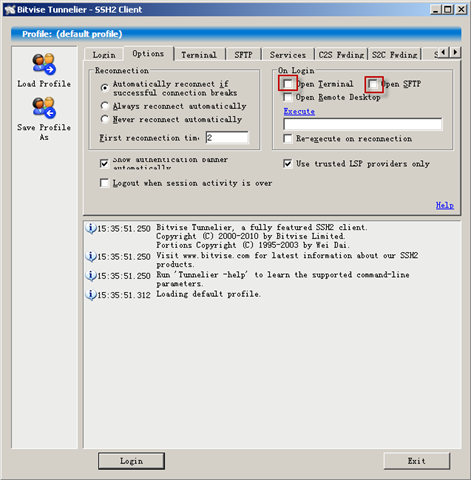
Task: Open the SFTP tab
Action: (x=243, y=55)
